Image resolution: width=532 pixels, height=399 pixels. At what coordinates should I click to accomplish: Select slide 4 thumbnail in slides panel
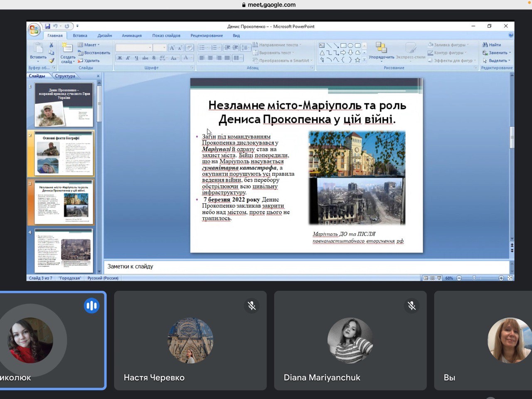pos(64,250)
